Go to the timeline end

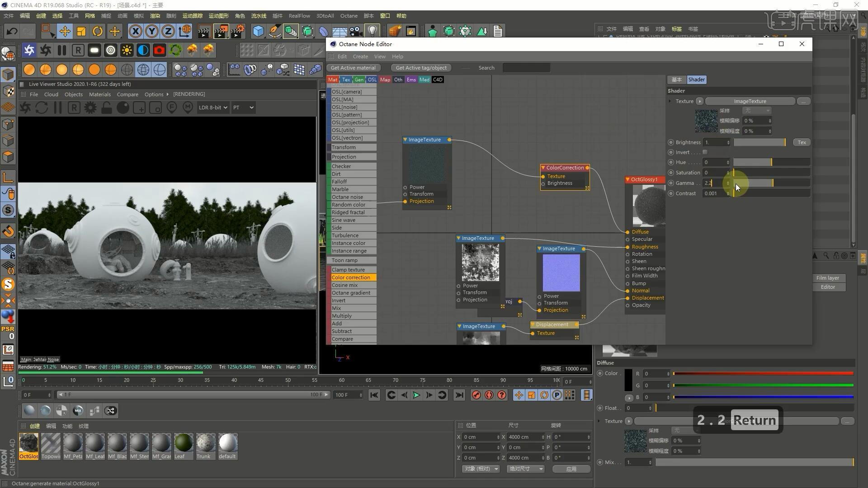point(459,395)
